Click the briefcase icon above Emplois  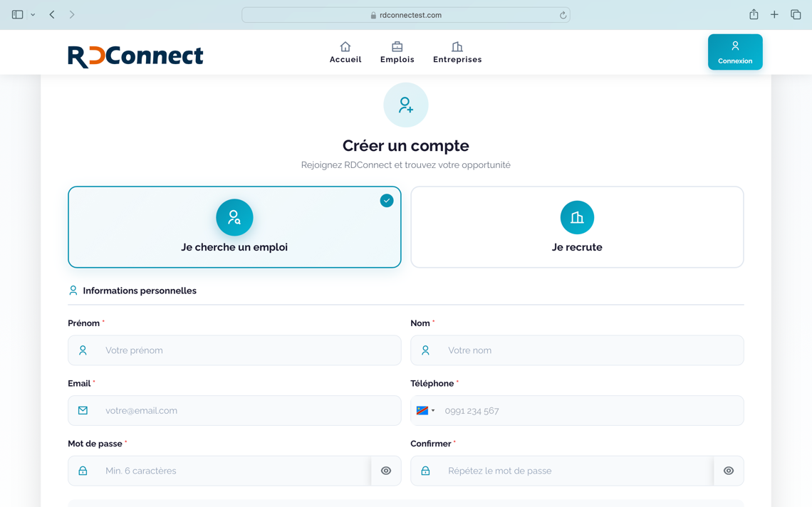coord(397,46)
